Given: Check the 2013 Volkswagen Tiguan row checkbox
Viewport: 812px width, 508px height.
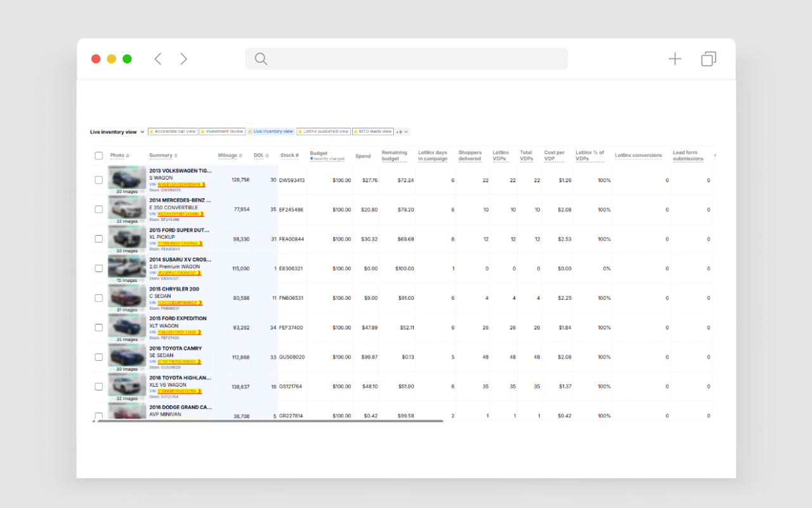Looking at the screenshot, I should 98,180.
